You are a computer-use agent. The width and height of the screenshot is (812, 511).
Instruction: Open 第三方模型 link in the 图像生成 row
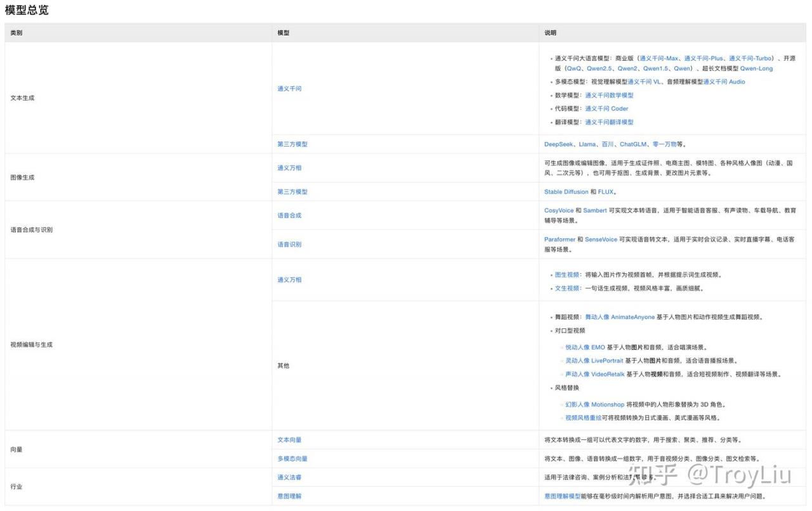[292, 191]
